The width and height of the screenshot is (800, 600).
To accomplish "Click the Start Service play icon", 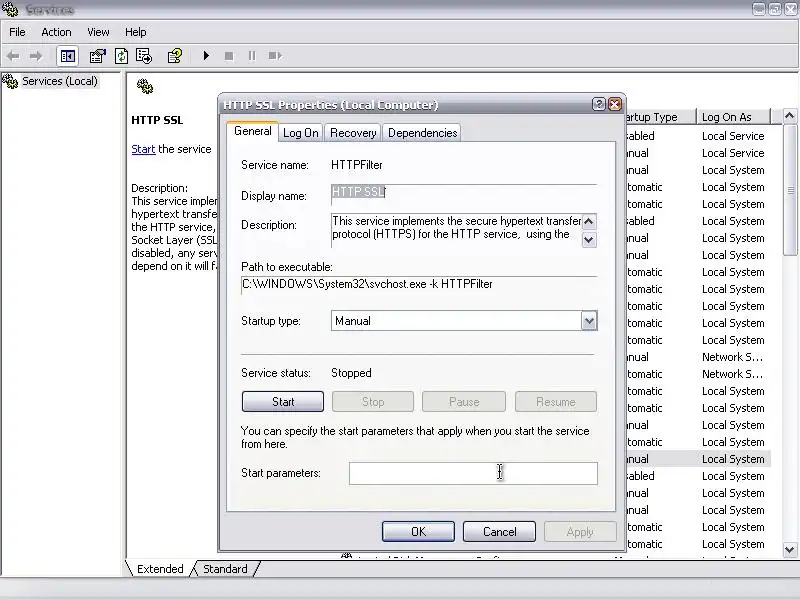I will tap(206, 56).
